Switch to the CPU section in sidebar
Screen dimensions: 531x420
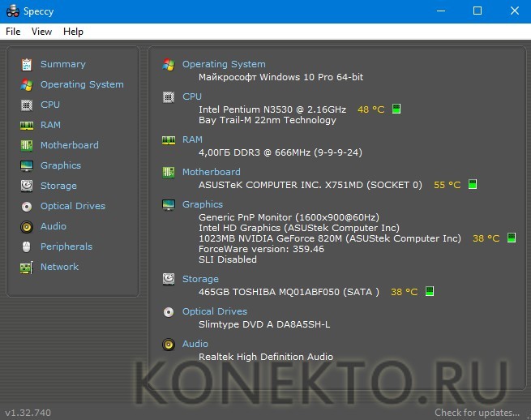[50, 105]
